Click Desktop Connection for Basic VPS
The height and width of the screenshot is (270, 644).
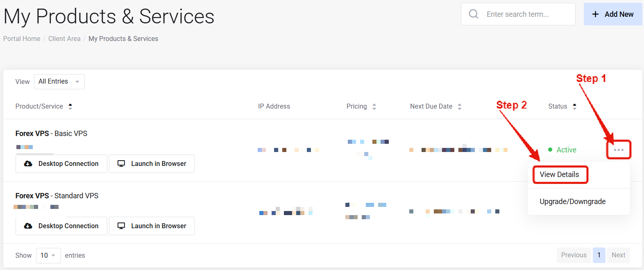pyautogui.click(x=61, y=164)
